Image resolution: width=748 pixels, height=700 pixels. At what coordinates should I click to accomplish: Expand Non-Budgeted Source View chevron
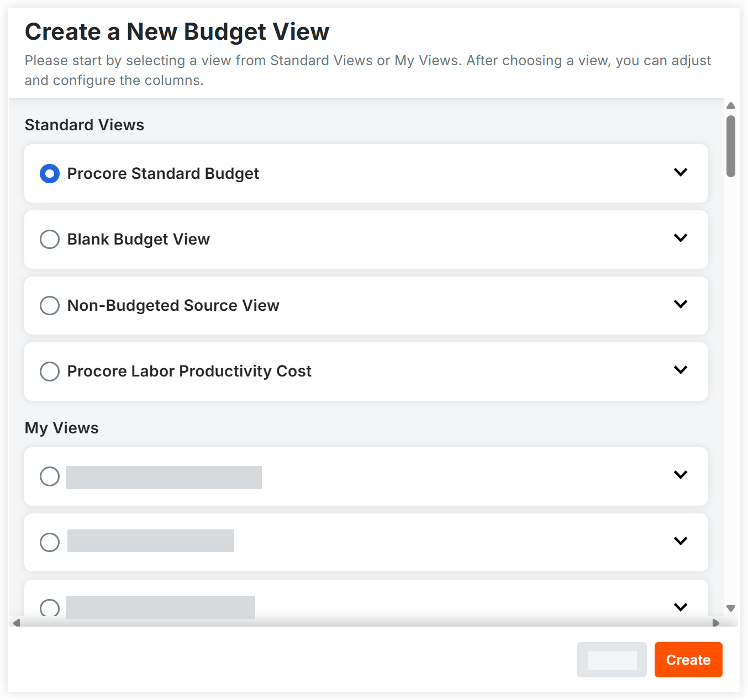point(681,304)
